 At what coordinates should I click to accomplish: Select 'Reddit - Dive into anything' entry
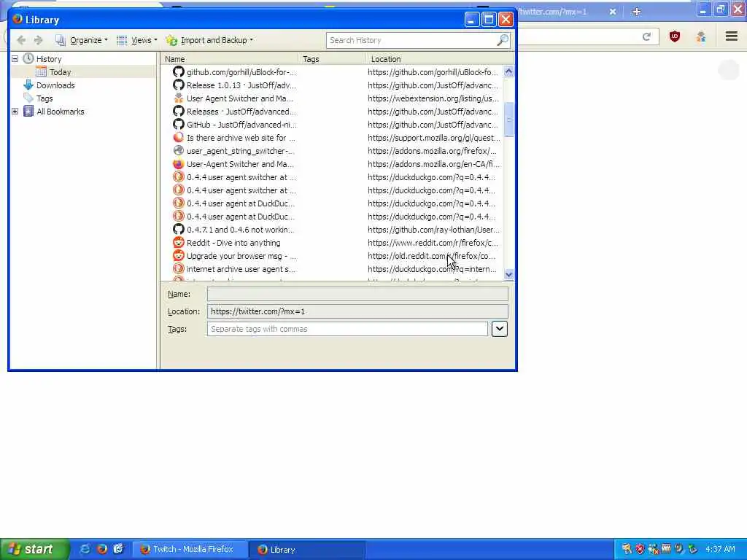coord(332,243)
